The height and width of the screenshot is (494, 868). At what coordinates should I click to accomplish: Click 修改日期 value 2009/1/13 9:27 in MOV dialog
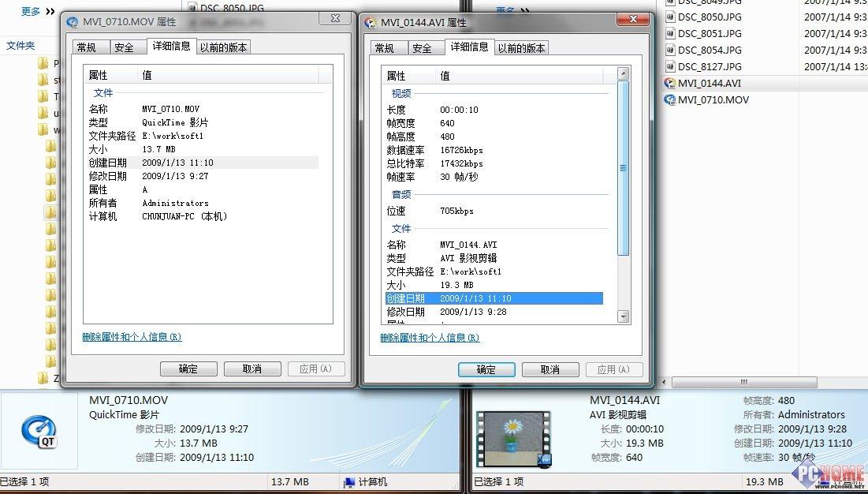coord(176,176)
